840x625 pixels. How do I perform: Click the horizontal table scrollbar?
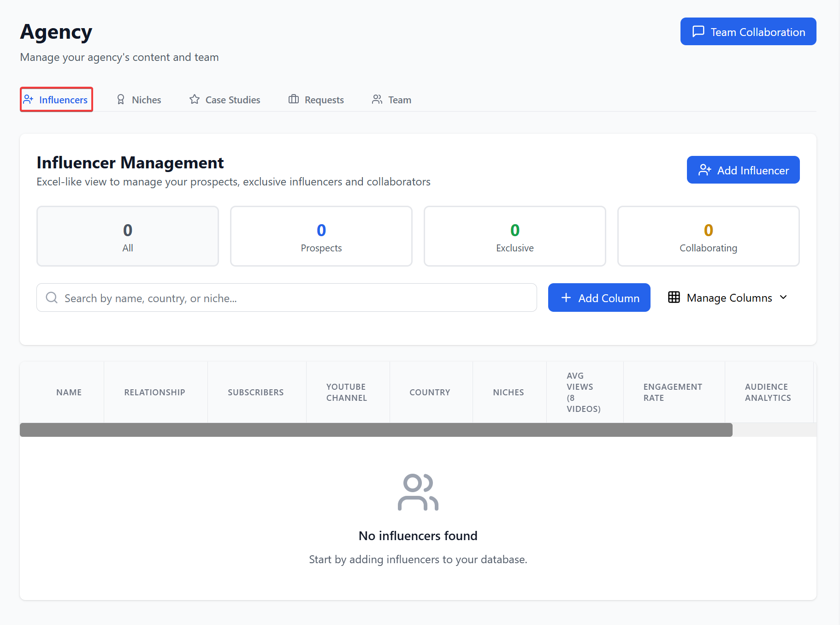click(x=376, y=430)
